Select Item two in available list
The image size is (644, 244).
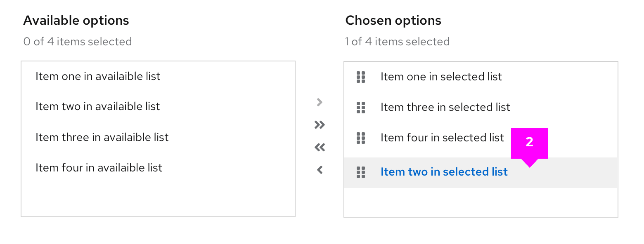[x=97, y=106]
